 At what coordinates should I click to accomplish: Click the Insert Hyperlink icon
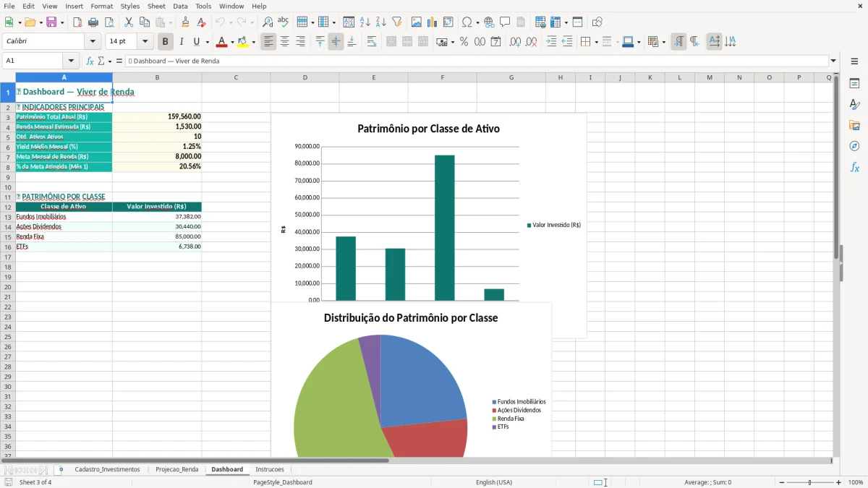point(489,22)
